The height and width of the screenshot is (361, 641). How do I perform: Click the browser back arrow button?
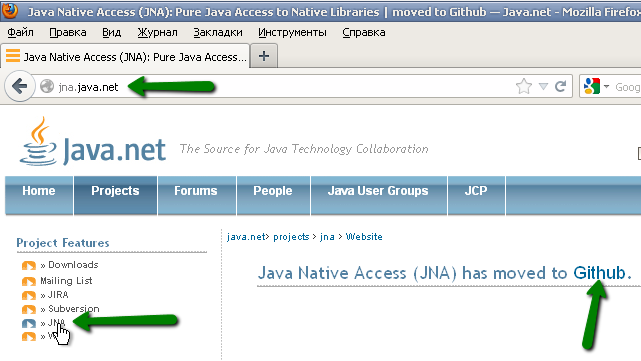pos(19,86)
